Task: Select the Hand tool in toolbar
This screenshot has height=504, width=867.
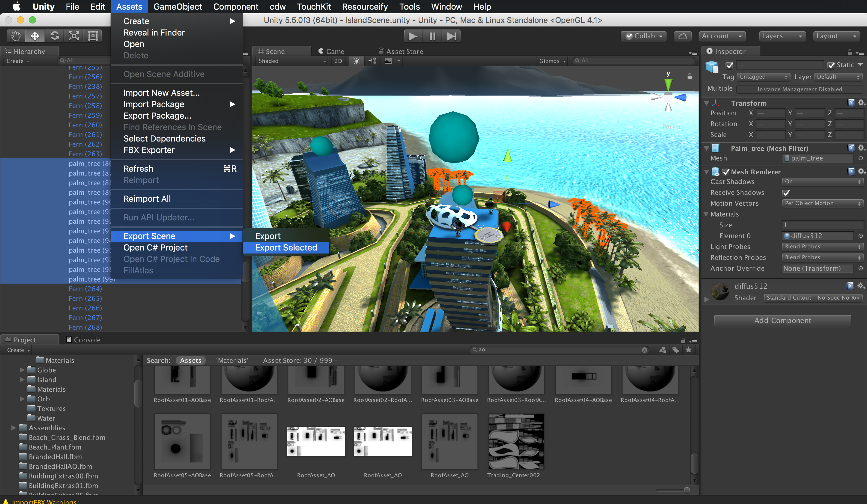Action: click(16, 36)
